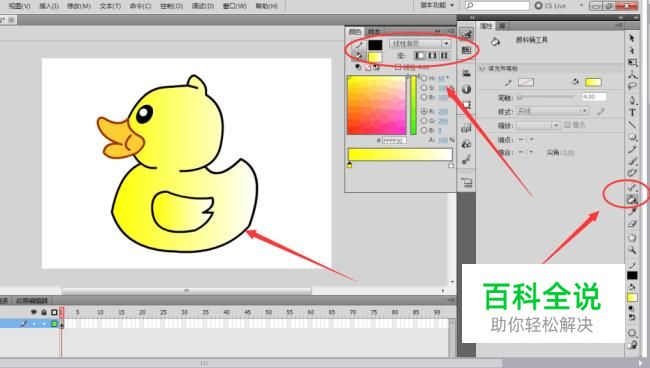650x368 pixels.
Task: Select the Oval shape tool
Action: 632,137
